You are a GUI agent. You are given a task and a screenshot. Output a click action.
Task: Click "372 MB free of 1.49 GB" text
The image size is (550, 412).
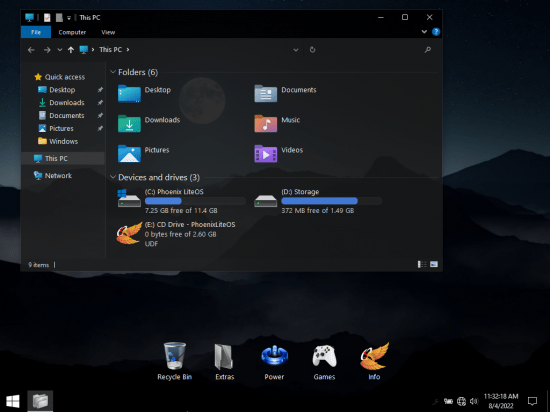tap(317, 210)
